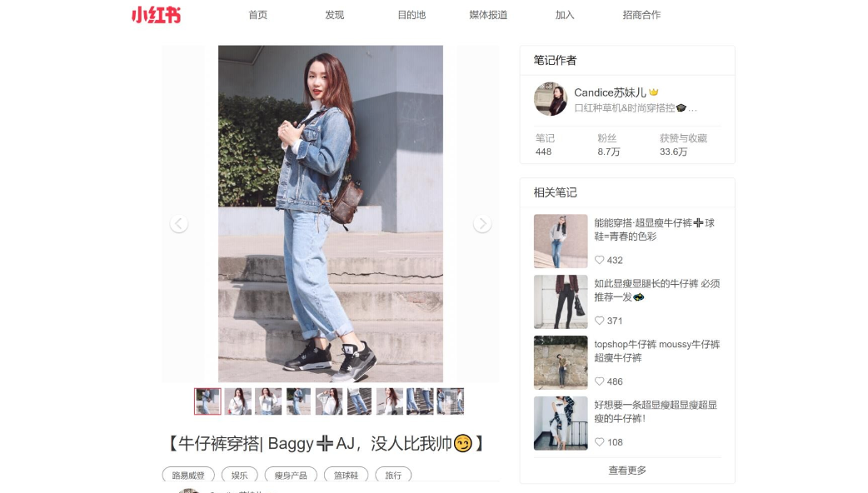
Task: Click heart icon beside 108 likes
Action: [x=599, y=442]
